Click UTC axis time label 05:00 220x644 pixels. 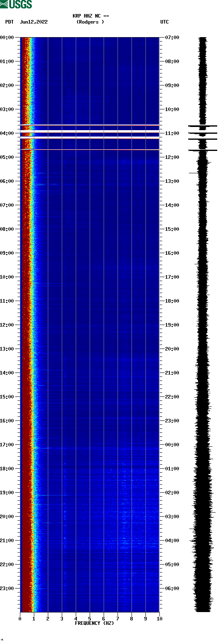click(x=172, y=565)
